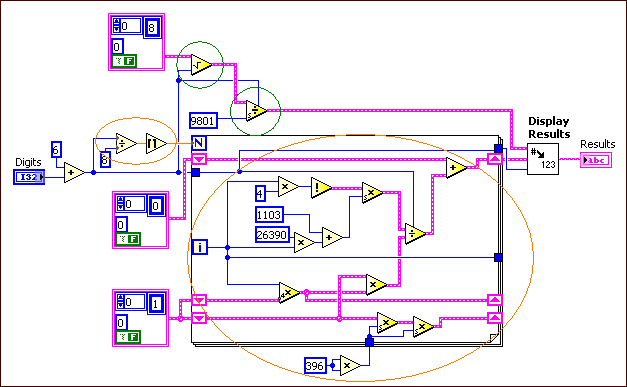Viewport: 627px width, 387px height.
Task: Step the array index in cluster holding 0
Action: point(120,204)
